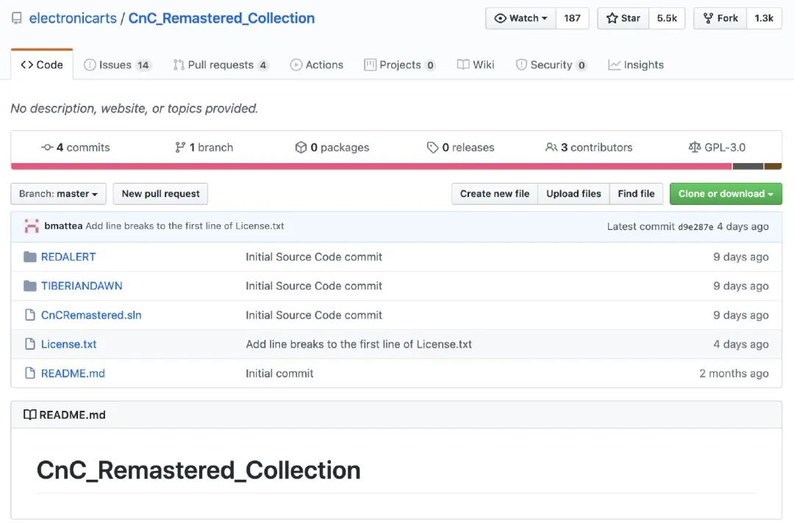Click the License.txt file icon
Screen dimensions: 794x532
(x=30, y=344)
